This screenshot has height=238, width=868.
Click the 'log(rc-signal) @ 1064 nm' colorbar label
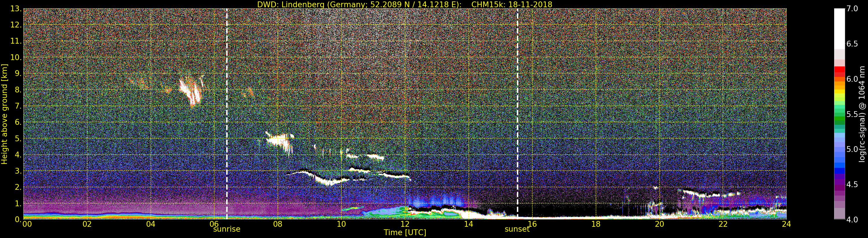(862, 114)
